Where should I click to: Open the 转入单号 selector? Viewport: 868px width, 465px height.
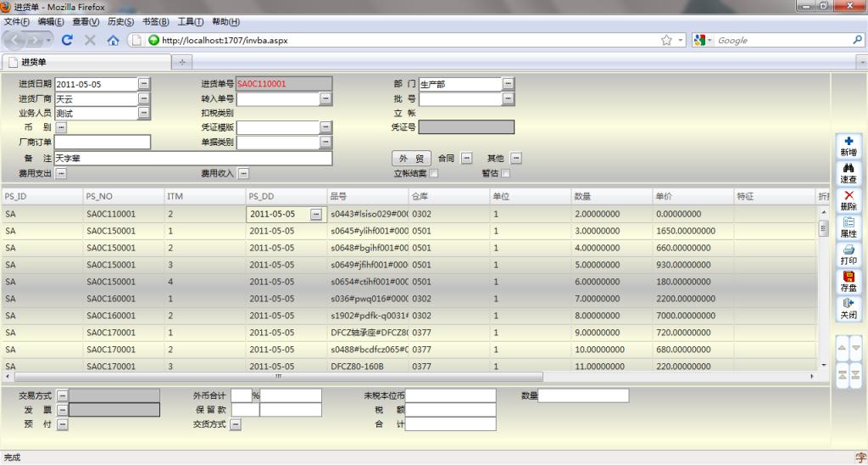point(326,98)
